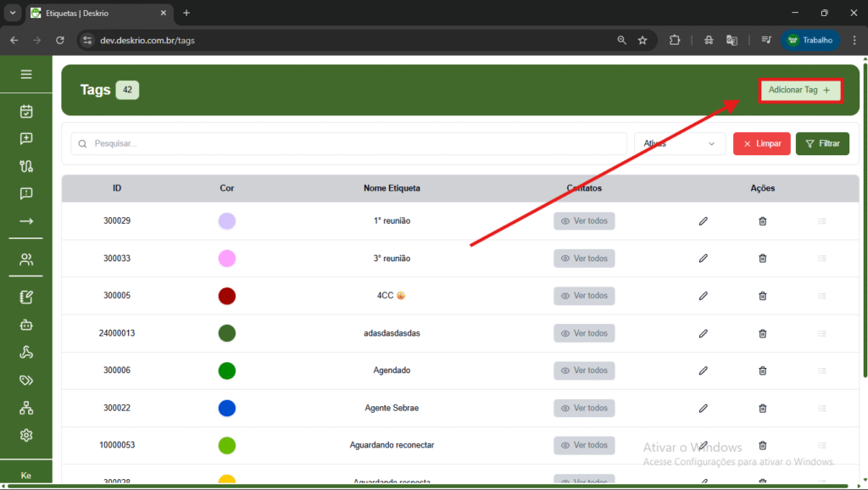Edit the Agendado tag with pencil icon

(703, 370)
